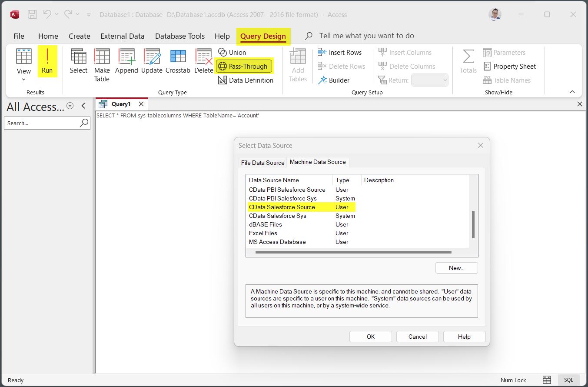Run the pass-through query

point(47,61)
